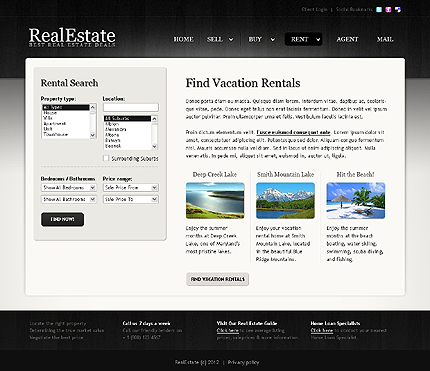430x371 pixels.
Task: Go to the Home menu item
Action: 183,39
